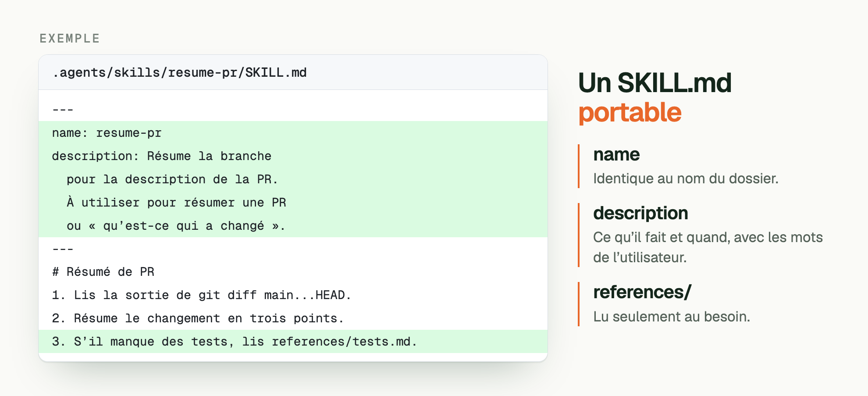Click the line 'name: resume-pr'
This screenshot has width=868, height=396.
coord(107,133)
